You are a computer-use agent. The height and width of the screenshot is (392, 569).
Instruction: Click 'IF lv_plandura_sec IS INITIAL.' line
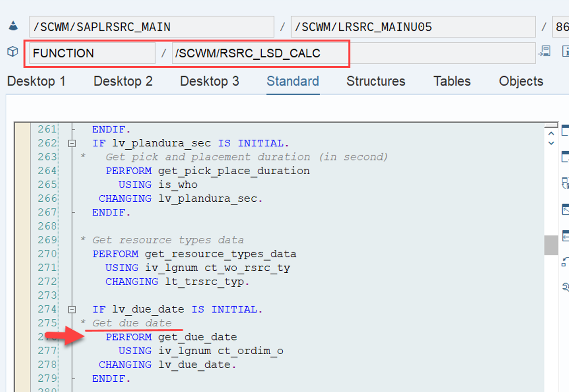coord(190,143)
